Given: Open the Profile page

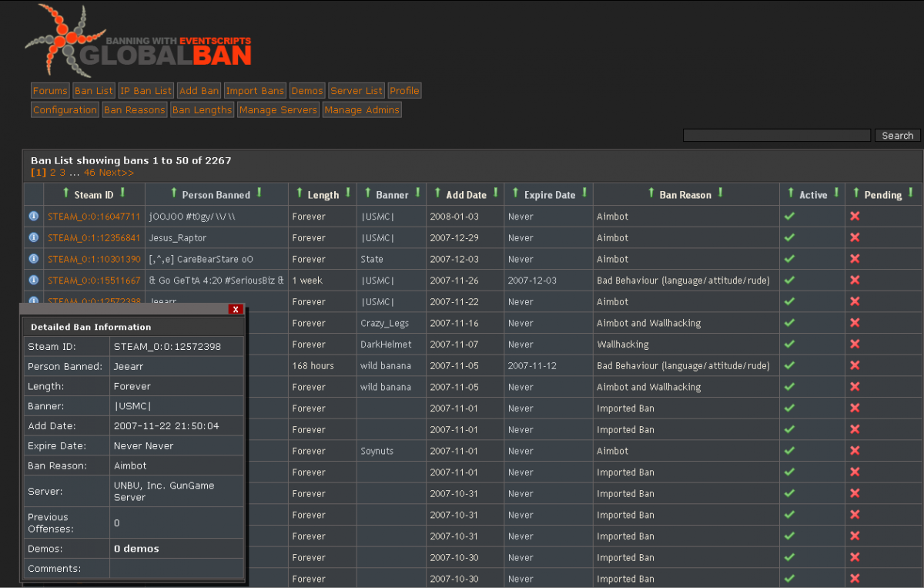Looking at the screenshot, I should [404, 91].
